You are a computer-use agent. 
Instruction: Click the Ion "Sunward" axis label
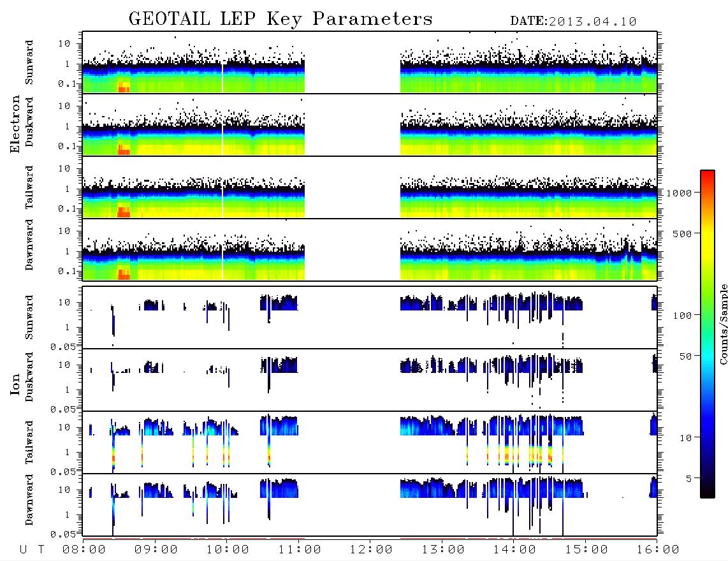pos(29,317)
